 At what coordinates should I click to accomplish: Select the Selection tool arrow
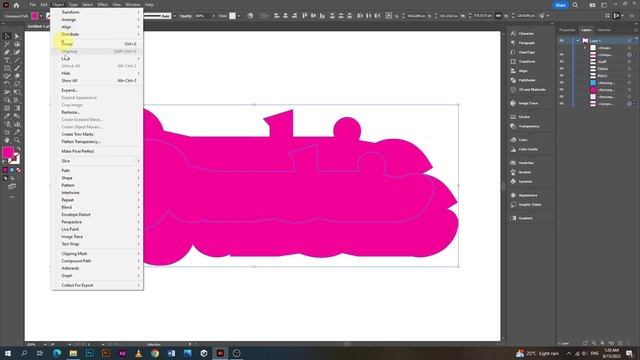(x=7, y=36)
